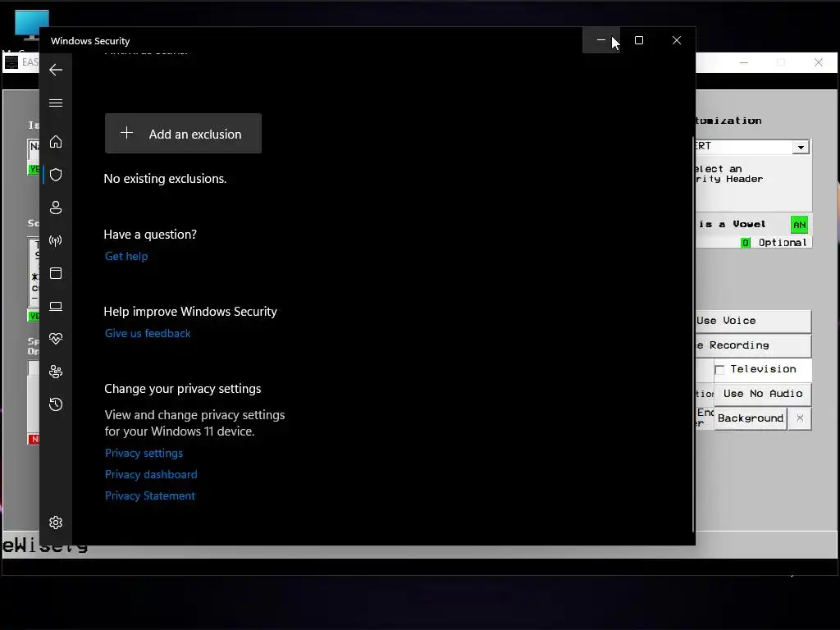
Task: Expand the header dropdown arrow in background window
Action: (801, 147)
